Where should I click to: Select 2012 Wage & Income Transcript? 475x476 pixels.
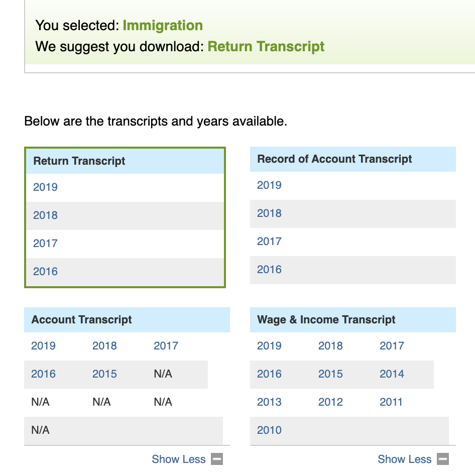click(x=330, y=402)
